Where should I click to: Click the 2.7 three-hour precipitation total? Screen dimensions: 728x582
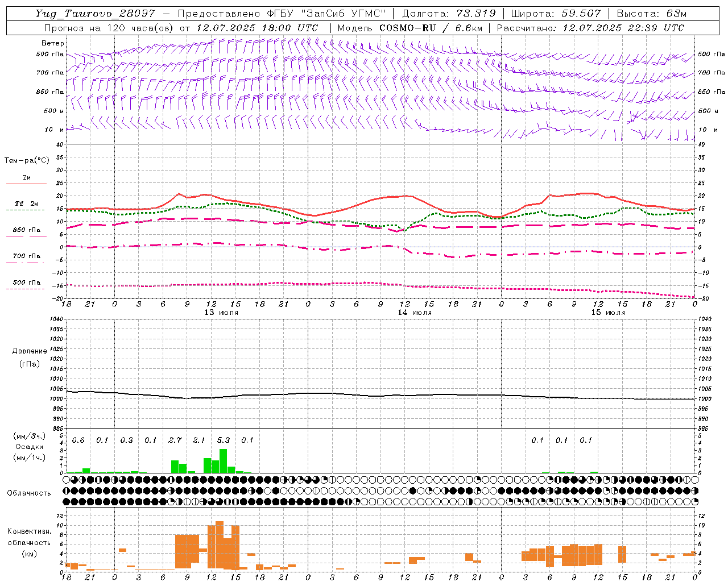click(175, 440)
